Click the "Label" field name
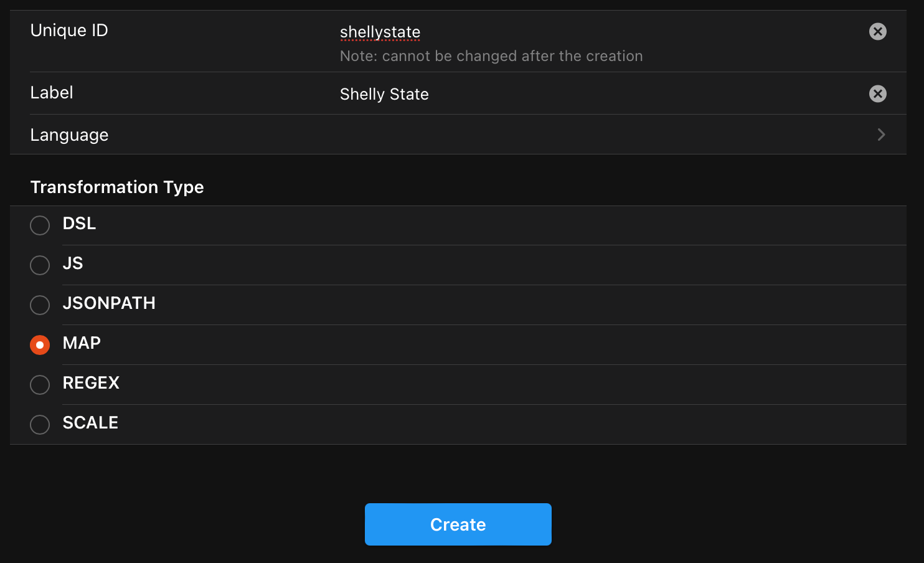 coord(52,93)
